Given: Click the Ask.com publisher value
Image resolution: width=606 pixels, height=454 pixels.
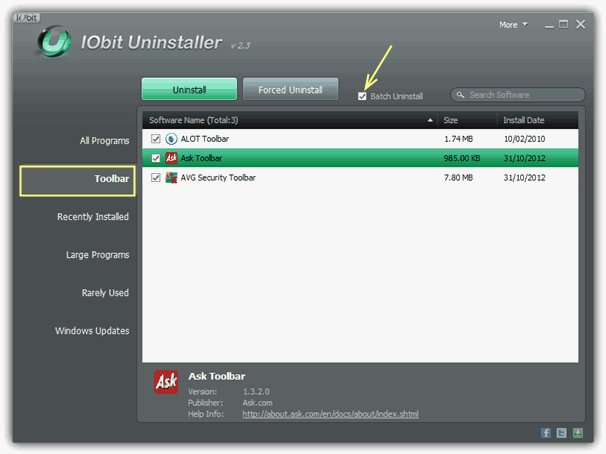Looking at the screenshot, I should pyautogui.click(x=257, y=403).
